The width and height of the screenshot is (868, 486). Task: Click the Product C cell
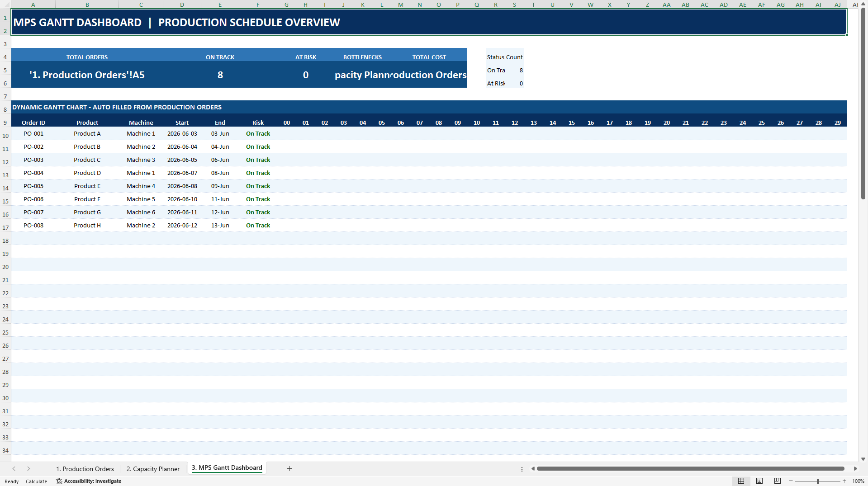tap(87, 160)
